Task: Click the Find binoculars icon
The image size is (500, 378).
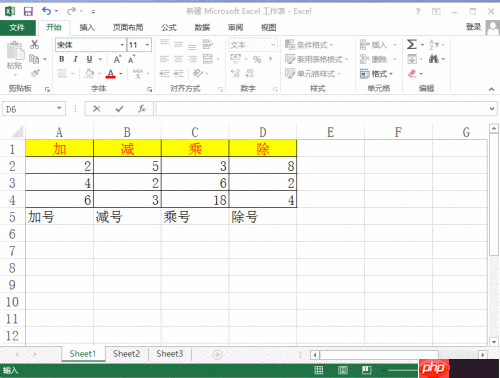Action: (x=434, y=59)
